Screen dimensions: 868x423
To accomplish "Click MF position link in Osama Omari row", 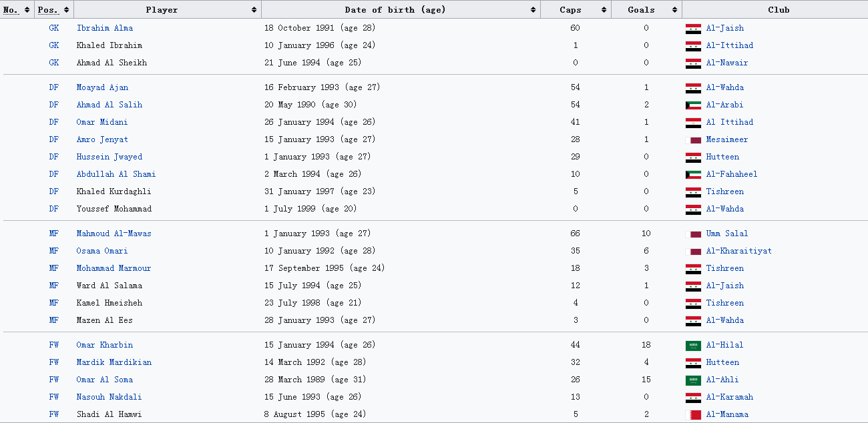I will point(54,251).
